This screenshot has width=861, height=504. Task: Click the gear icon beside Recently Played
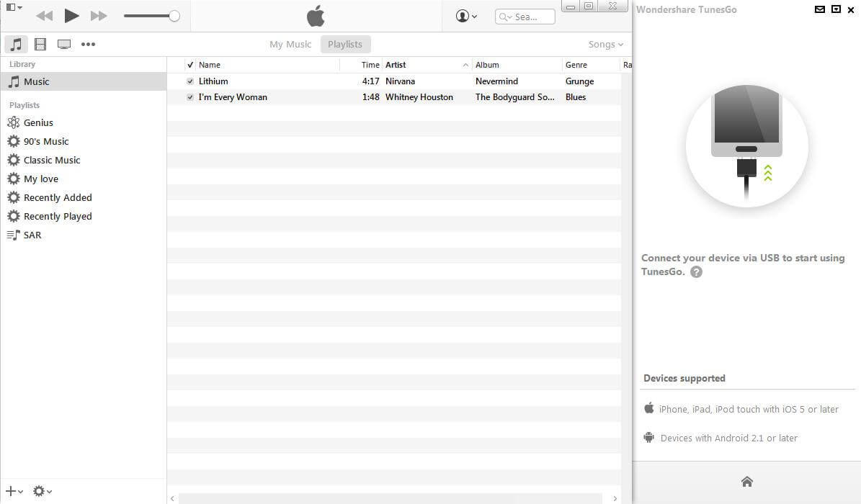(x=14, y=216)
